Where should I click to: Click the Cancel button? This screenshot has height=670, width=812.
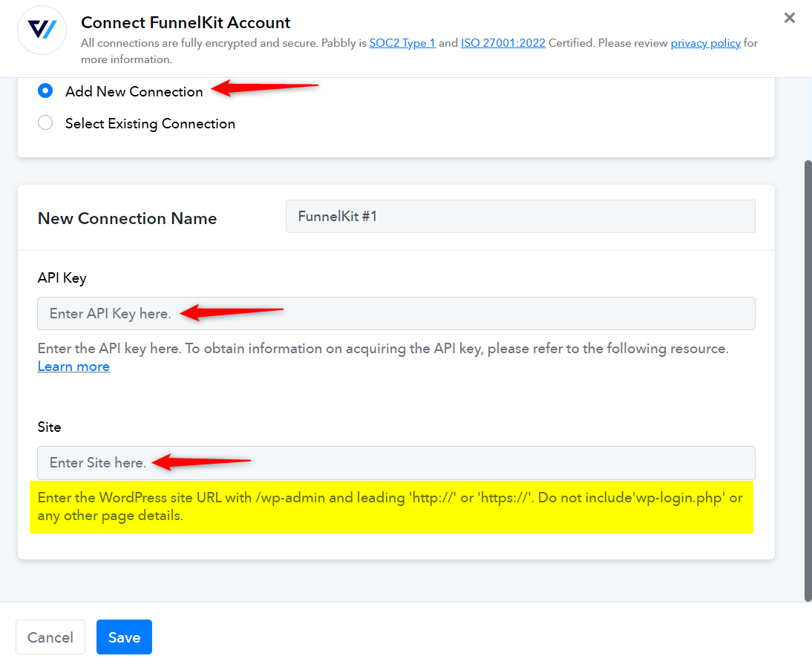[x=50, y=637]
